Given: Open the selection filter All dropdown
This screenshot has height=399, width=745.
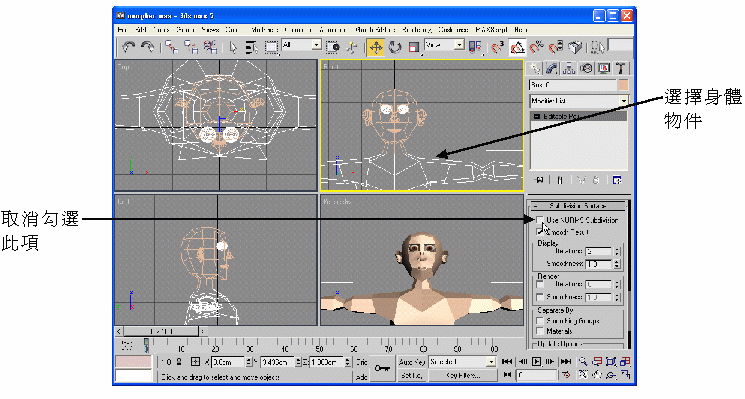Looking at the screenshot, I should (x=302, y=45).
